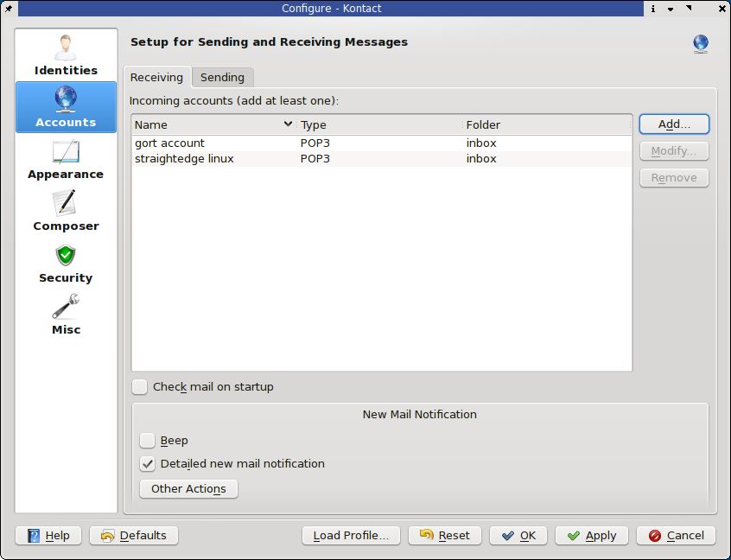This screenshot has width=731, height=560.
Task: Select the straightedge linux account
Action: click(184, 159)
